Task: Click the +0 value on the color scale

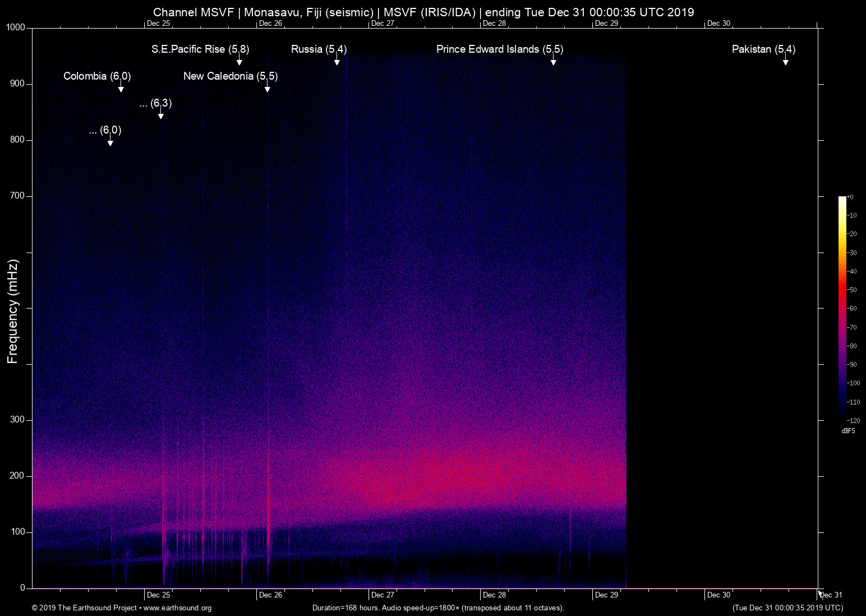Action: coord(850,197)
